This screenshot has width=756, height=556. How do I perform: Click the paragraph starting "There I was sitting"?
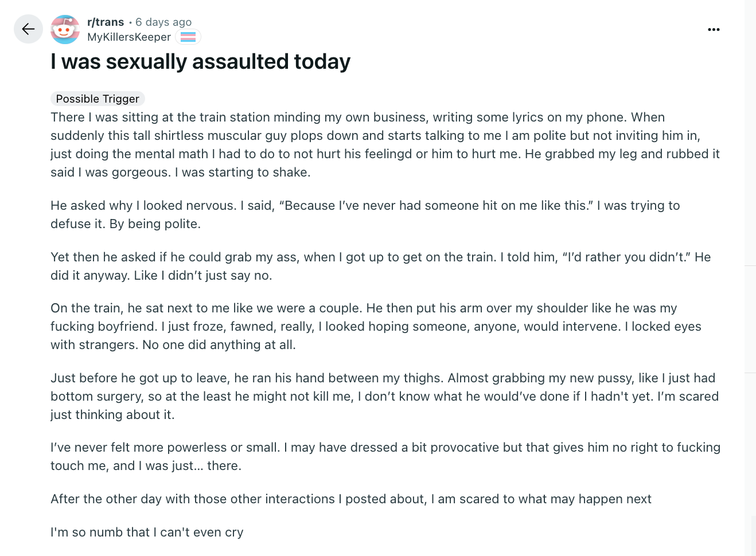385,144
